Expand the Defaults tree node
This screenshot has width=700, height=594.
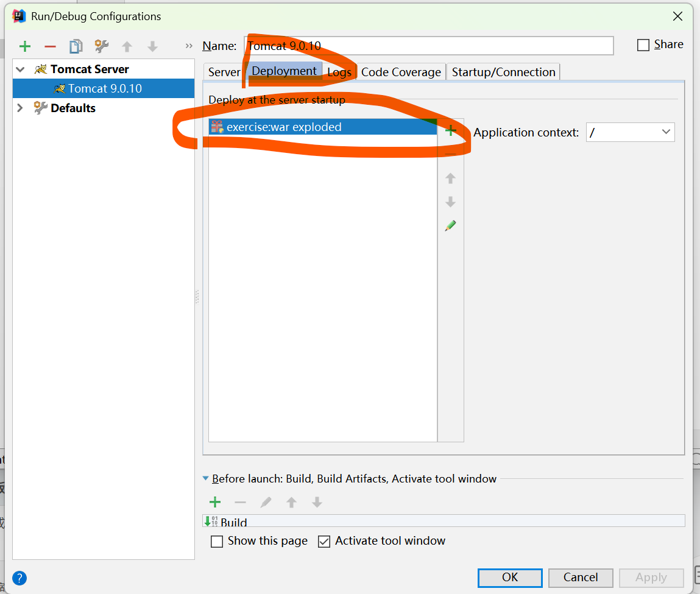click(x=20, y=108)
